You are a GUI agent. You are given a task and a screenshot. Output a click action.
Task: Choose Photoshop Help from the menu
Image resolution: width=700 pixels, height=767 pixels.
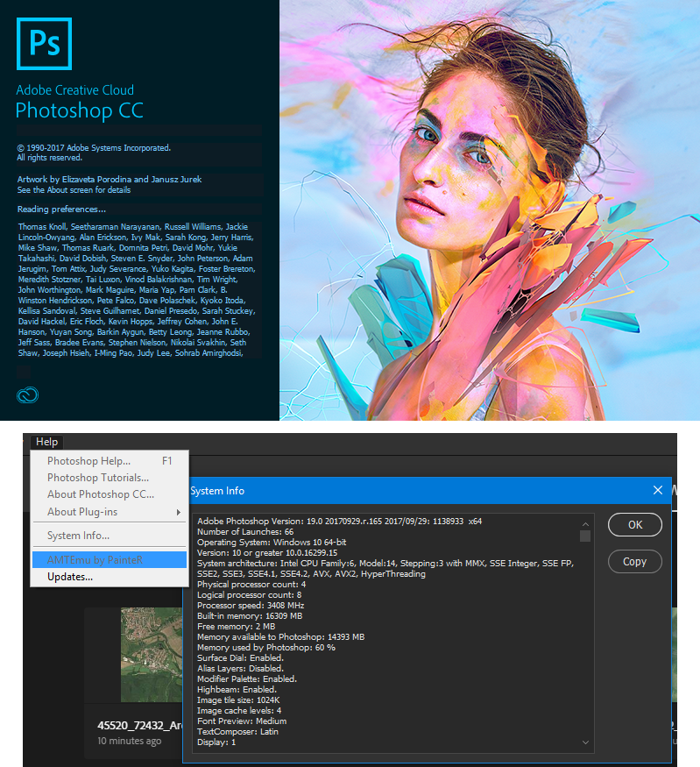[88, 461]
